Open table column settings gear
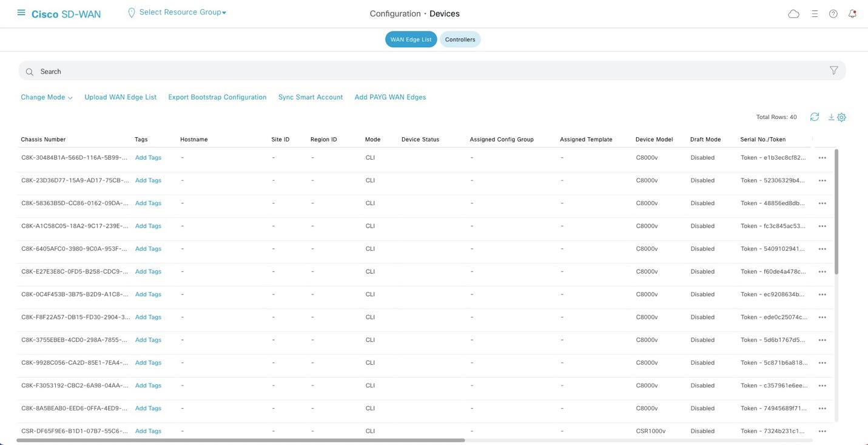The width and height of the screenshot is (868, 445). pyautogui.click(x=841, y=117)
